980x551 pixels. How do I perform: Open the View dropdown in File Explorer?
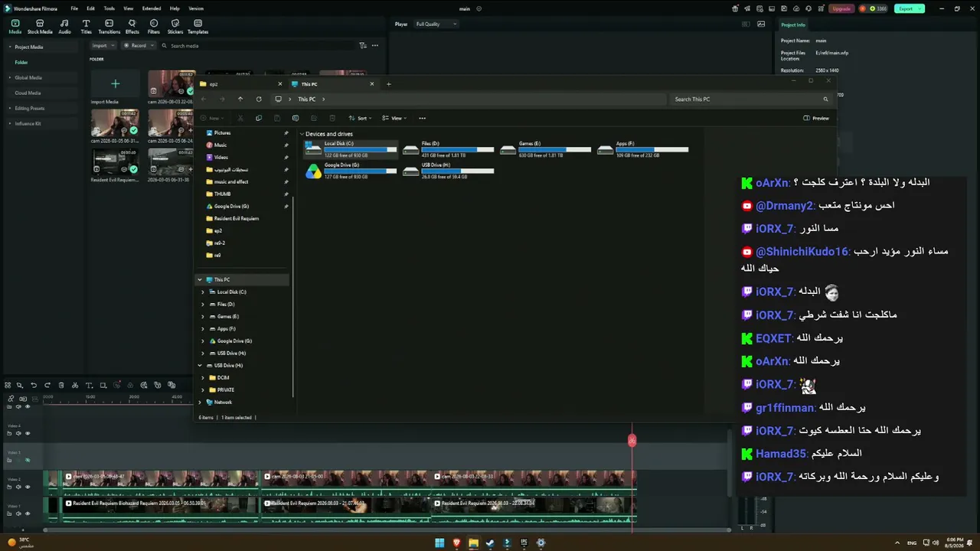tap(394, 118)
